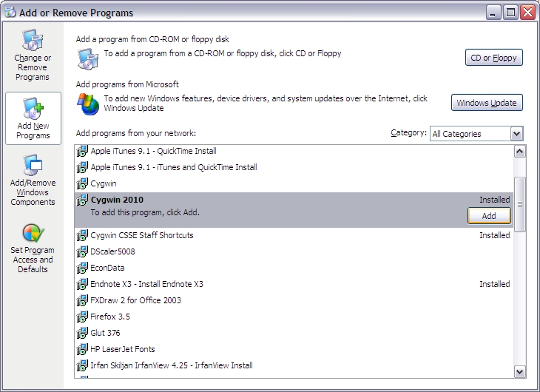Click the 'Add programs from Microsoft' heading
This screenshot has height=392, width=540.
click(127, 84)
